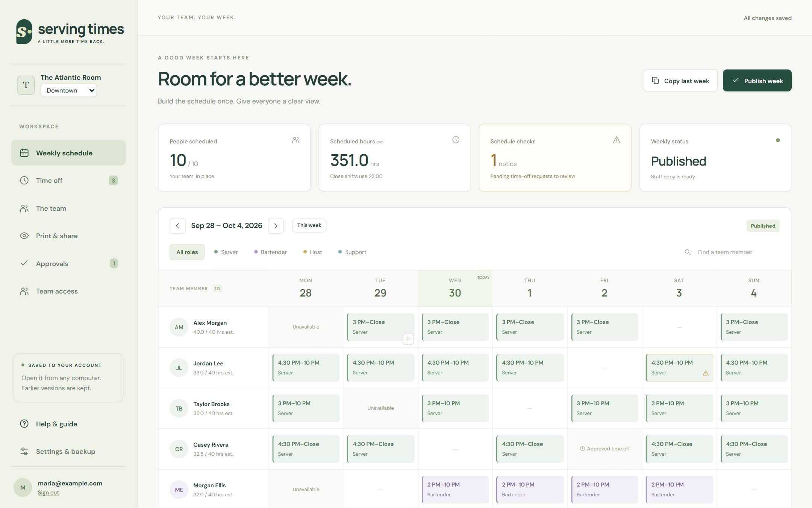Click the Time off clock icon
Image resolution: width=812 pixels, height=508 pixels.
(24, 180)
